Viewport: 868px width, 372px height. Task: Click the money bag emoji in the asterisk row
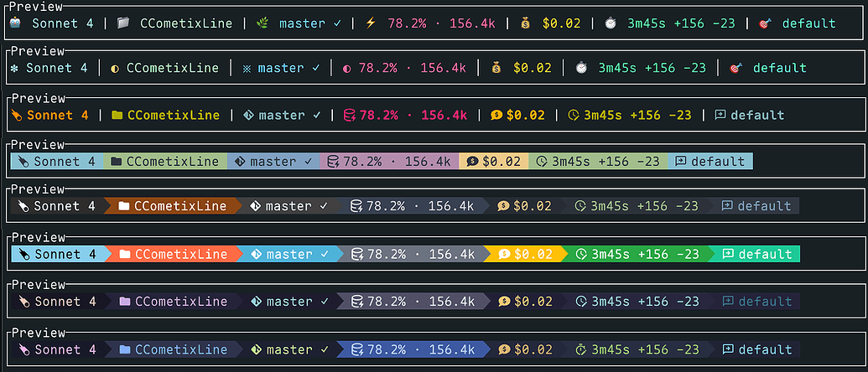(x=496, y=68)
